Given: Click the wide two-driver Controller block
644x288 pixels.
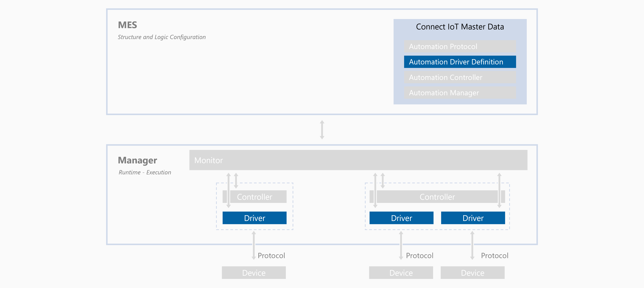Looking at the screenshot, I should pyautogui.click(x=437, y=197).
